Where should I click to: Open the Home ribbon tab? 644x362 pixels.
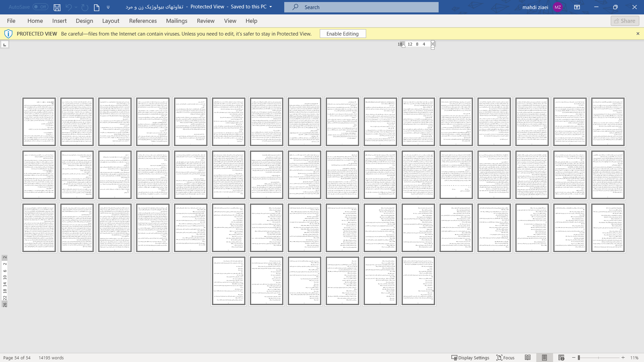coord(35,21)
